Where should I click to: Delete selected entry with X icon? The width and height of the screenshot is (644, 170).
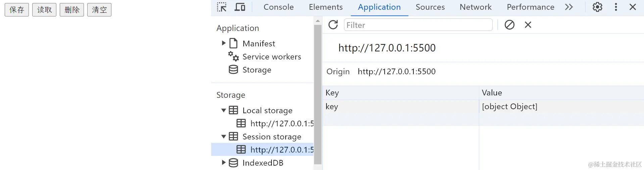[528, 25]
